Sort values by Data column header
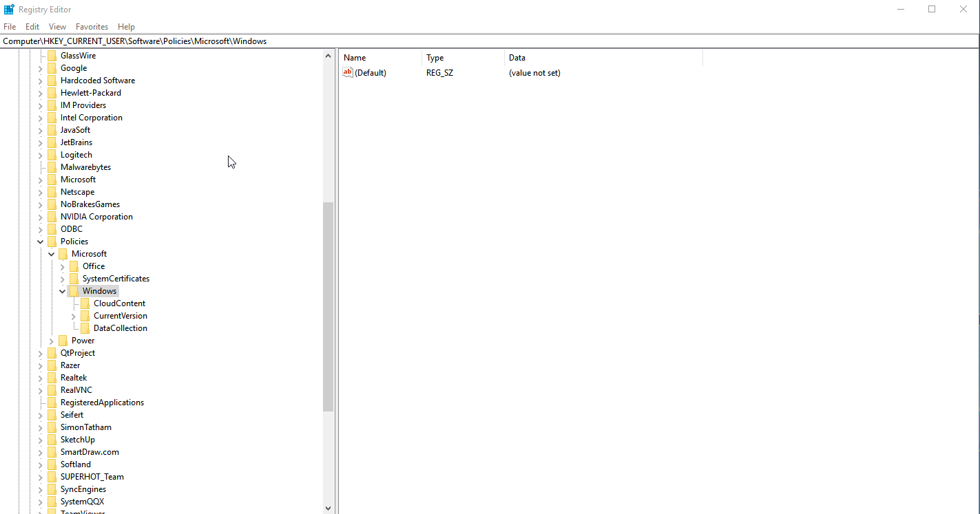 point(603,58)
